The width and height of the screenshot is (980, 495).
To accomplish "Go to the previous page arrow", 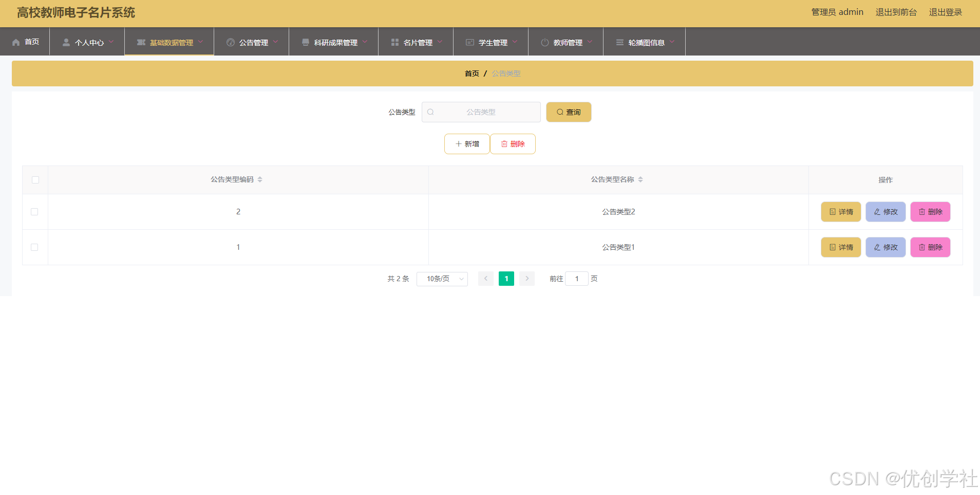I will tap(486, 279).
